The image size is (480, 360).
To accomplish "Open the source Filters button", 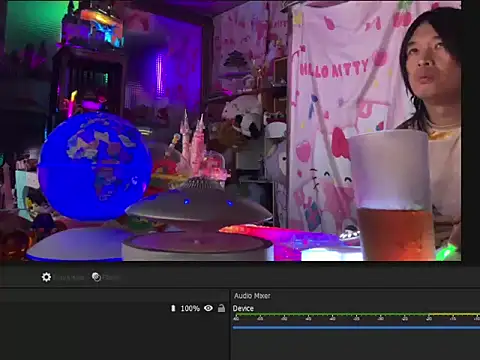I will 105,277.
